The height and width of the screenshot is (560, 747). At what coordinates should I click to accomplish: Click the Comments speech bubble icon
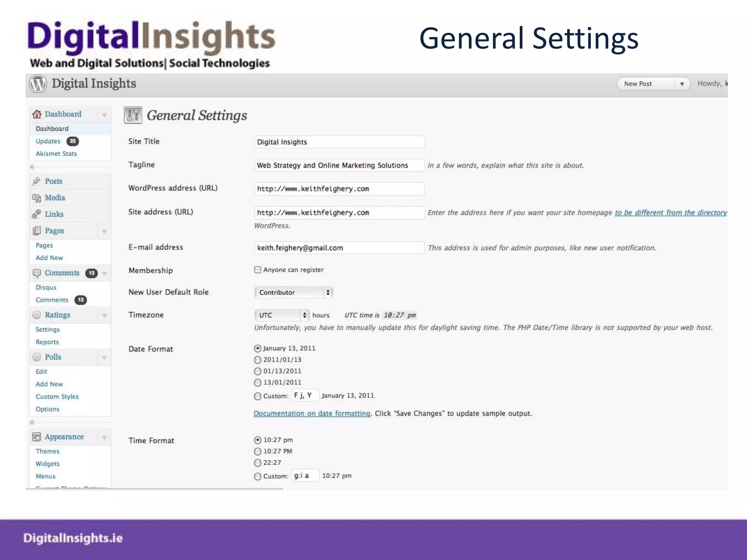36,273
